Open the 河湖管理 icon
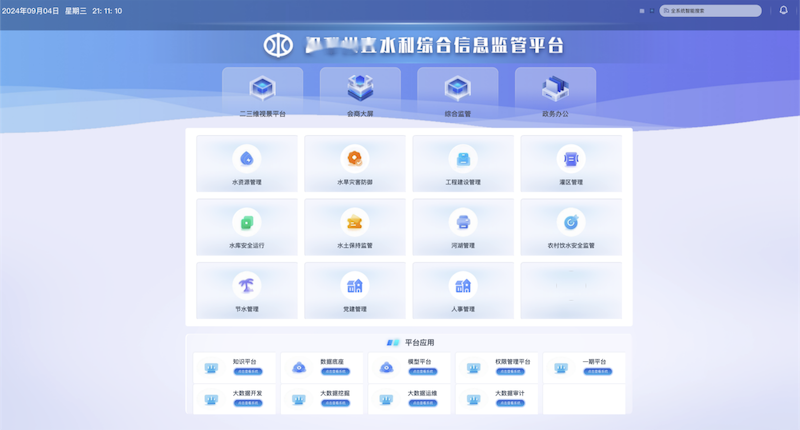Image resolution: width=800 pixels, height=430 pixels. [x=463, y=222]
